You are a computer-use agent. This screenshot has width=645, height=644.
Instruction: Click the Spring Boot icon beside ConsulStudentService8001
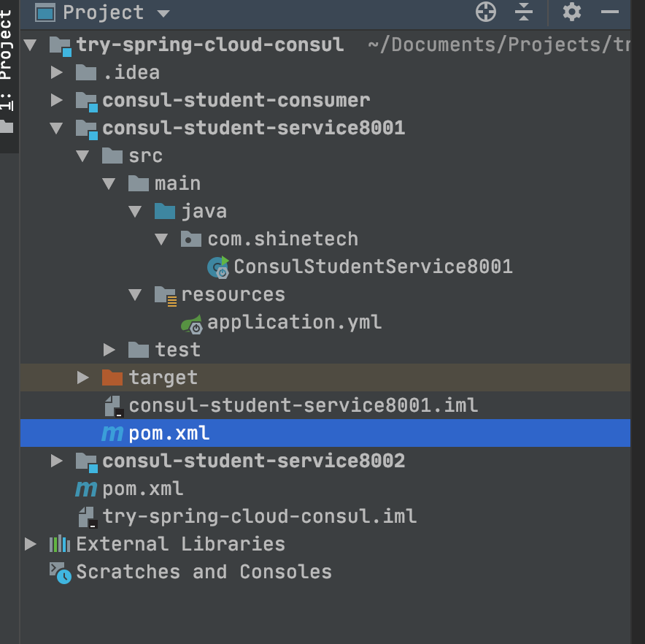217,267
